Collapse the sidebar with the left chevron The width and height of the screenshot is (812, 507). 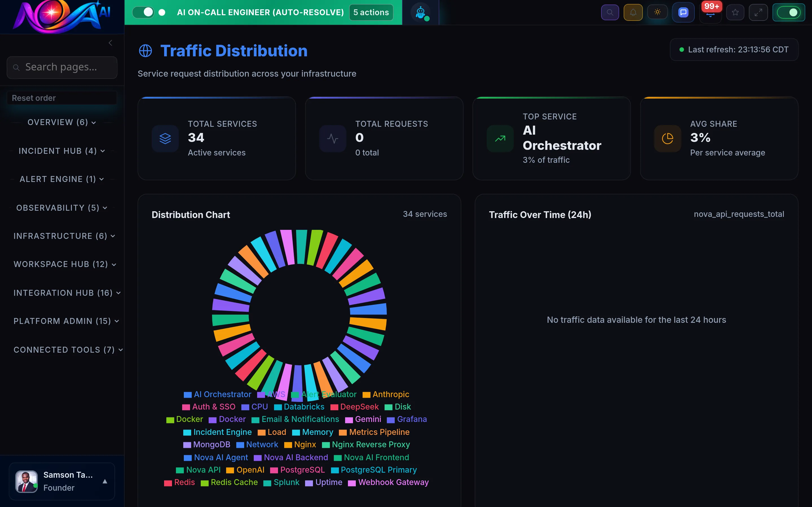pyautogui.click(x=111, y=43)
